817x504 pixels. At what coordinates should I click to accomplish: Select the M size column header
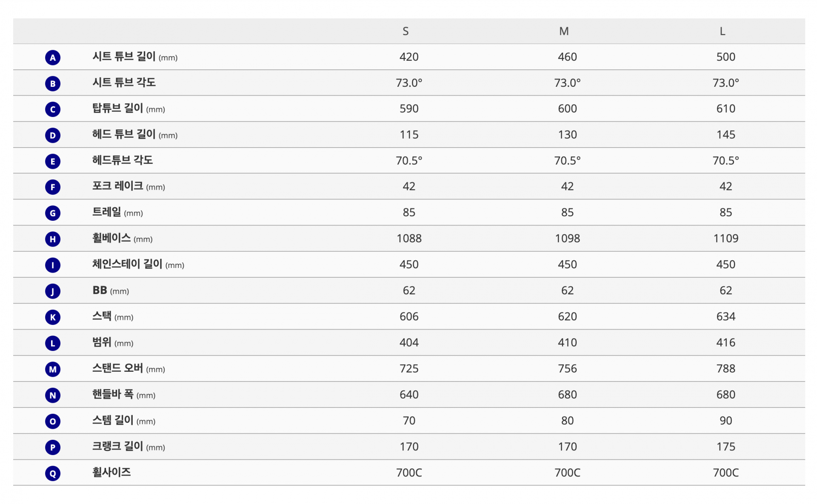564,31
